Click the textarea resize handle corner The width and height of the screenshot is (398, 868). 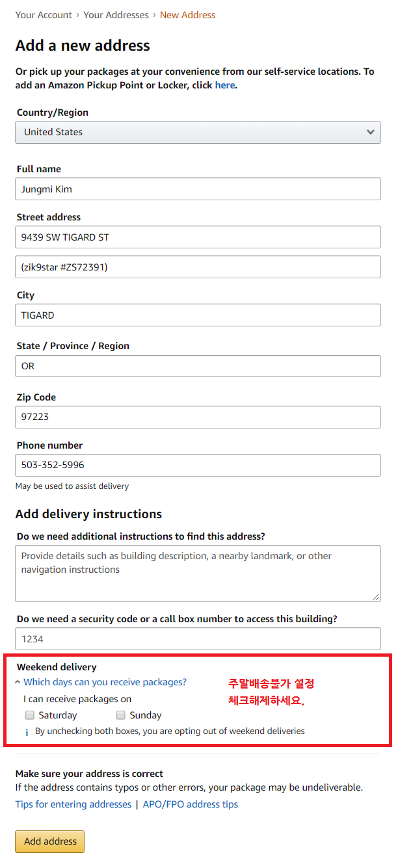coord(376,597)
